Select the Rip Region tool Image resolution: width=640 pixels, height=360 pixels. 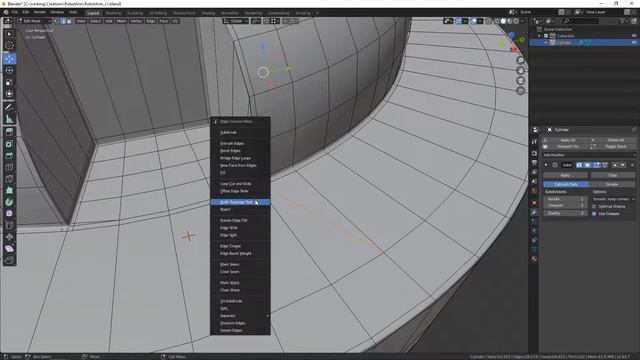[9, 260]
